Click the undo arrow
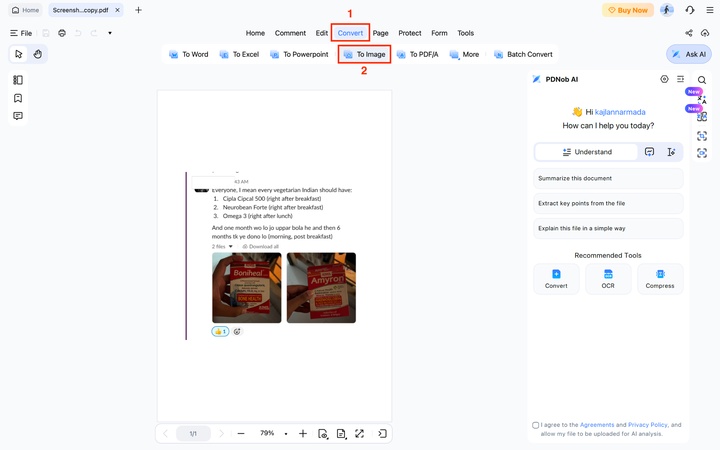This screenshot has height=450, width=720. coord(78,33)
